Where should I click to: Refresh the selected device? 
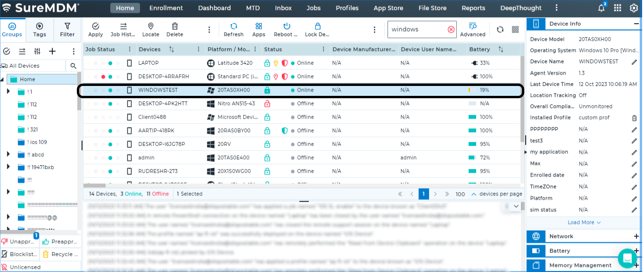click(234, 29)
